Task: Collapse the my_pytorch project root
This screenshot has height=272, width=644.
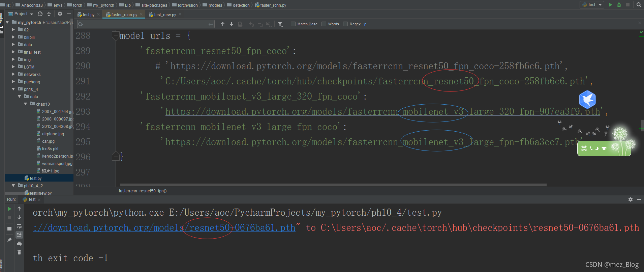Action: click(x=7, y=22)
